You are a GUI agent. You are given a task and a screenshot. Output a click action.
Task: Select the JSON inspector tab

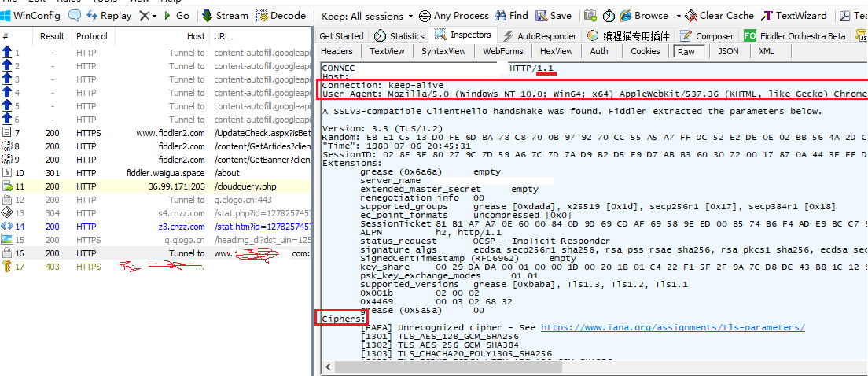(x=728, y=51)
